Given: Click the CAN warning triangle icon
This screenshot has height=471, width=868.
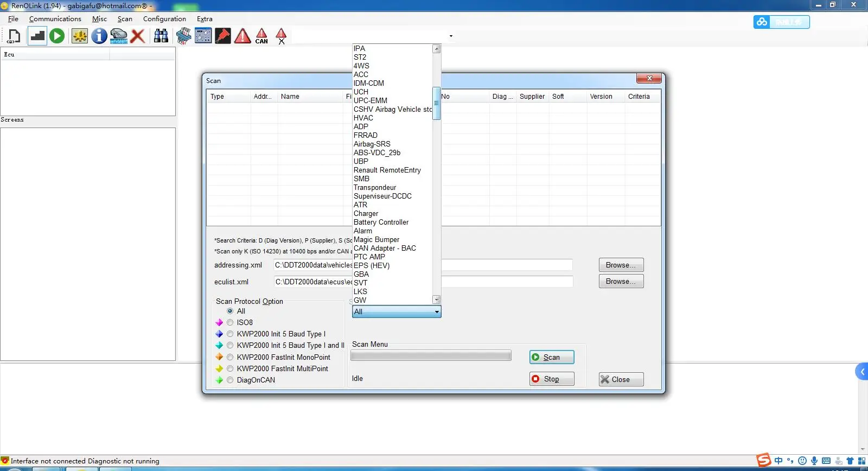Looking at the screenshot, I should click(x=261, y=36).
